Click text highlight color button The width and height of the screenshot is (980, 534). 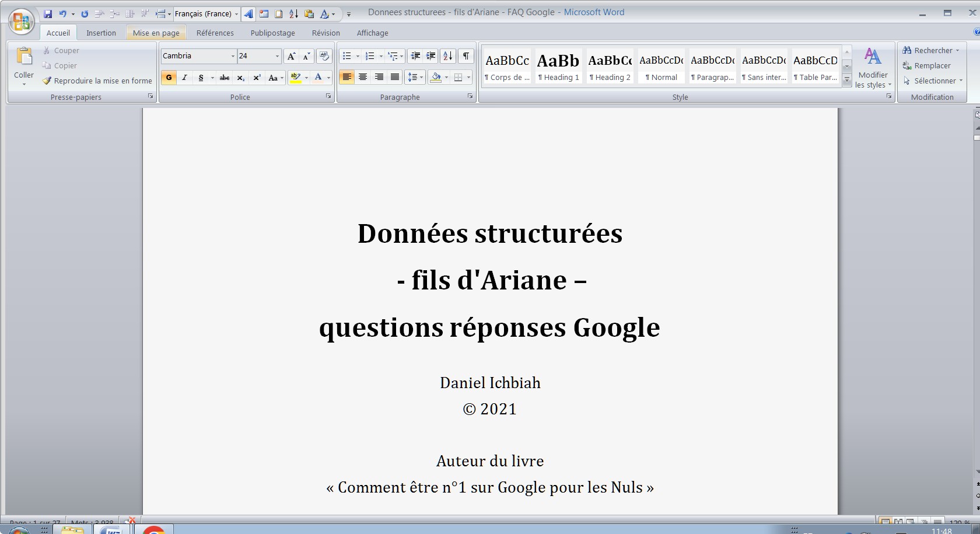pyautogui.click(x=296, y=78)
